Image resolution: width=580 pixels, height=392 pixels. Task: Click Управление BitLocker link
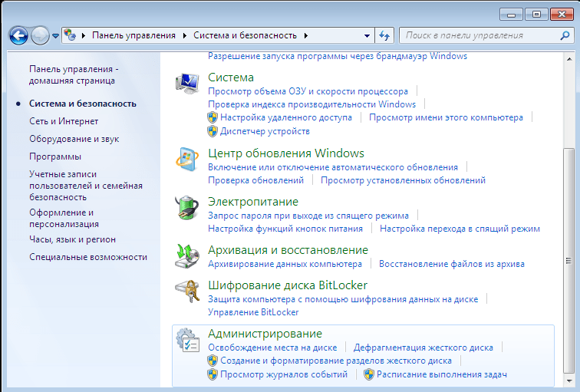[x=253, y=312]
